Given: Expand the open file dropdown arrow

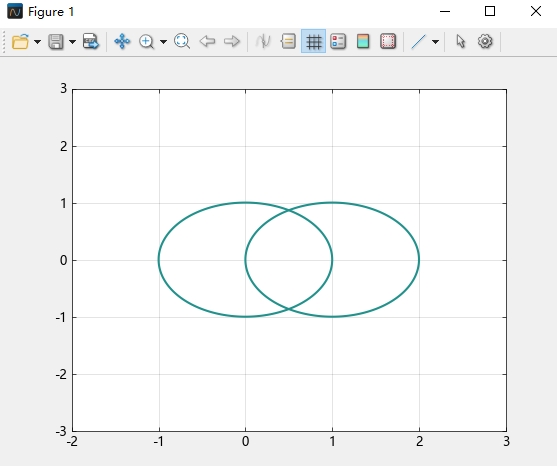Looking at the screenshot, I should 37,42.
